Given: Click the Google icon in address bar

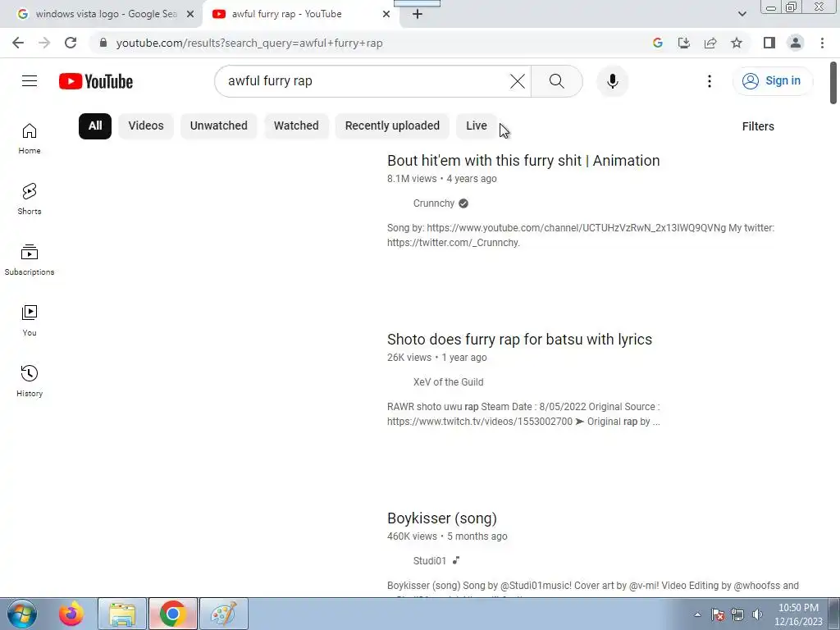Looking at the screenshot, I should (658, 43).
